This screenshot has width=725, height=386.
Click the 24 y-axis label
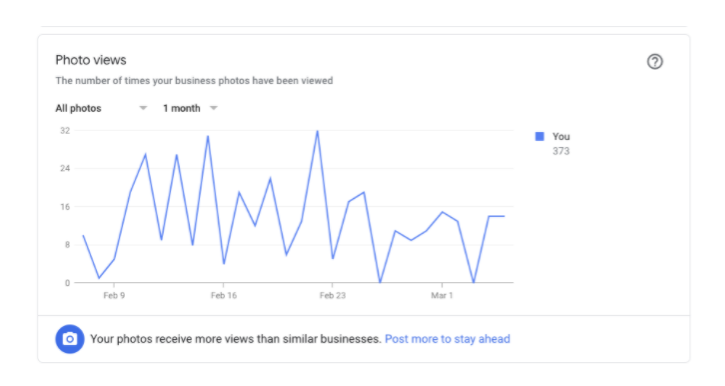point(65,168)
